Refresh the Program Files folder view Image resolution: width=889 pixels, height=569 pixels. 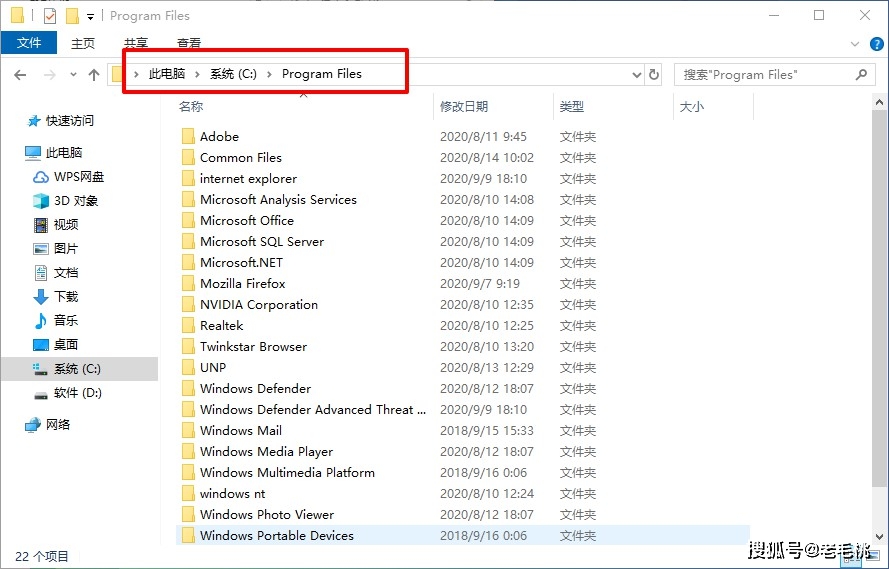(x=654, y=75)
